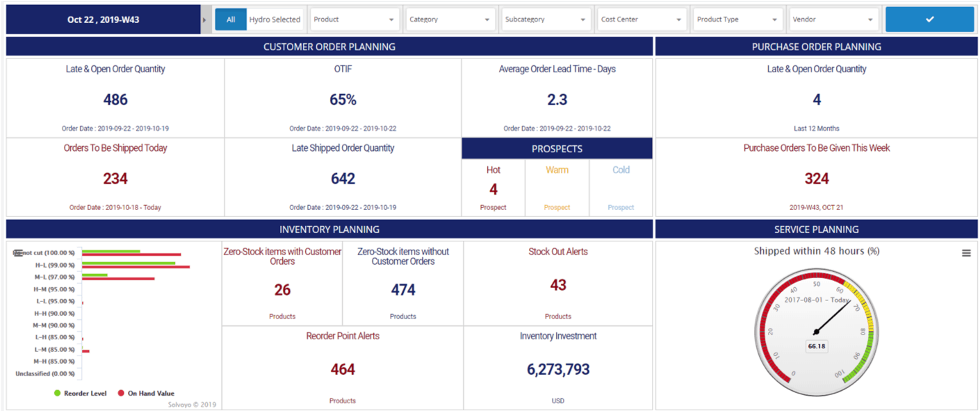980x411 pixels.
Task: Expand the Subcategory filter list
Action: pyautogui.click(x=546, y=19)
